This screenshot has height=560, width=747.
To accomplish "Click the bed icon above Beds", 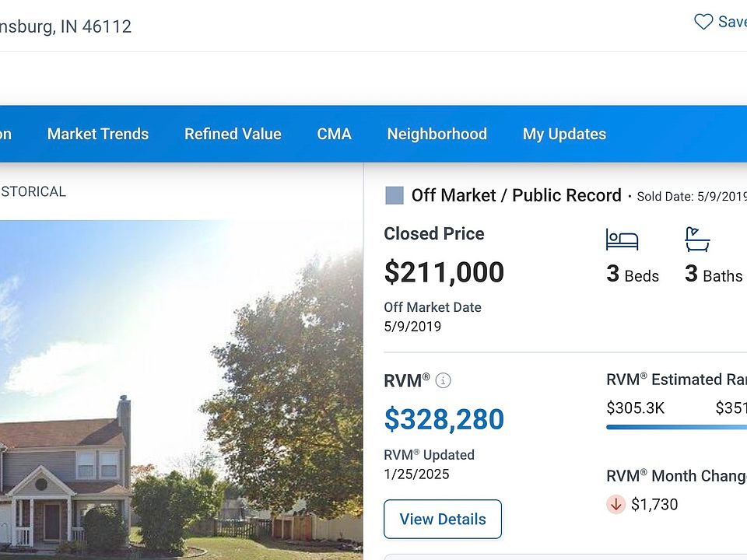I will (622, 240).
